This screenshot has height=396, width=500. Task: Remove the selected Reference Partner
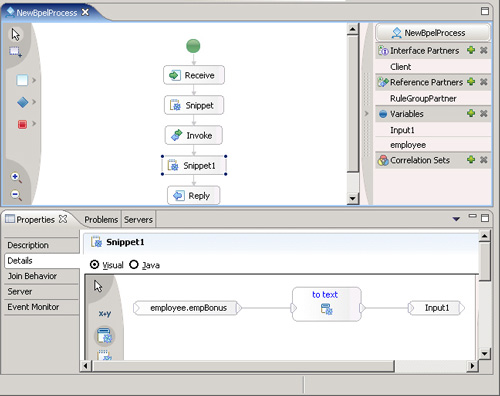coord(484,82)
